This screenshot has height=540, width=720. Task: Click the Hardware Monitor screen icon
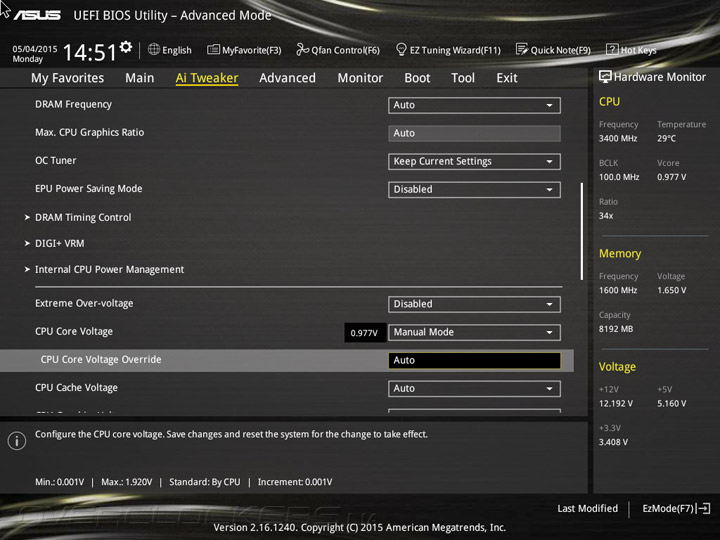pos(605,77)
